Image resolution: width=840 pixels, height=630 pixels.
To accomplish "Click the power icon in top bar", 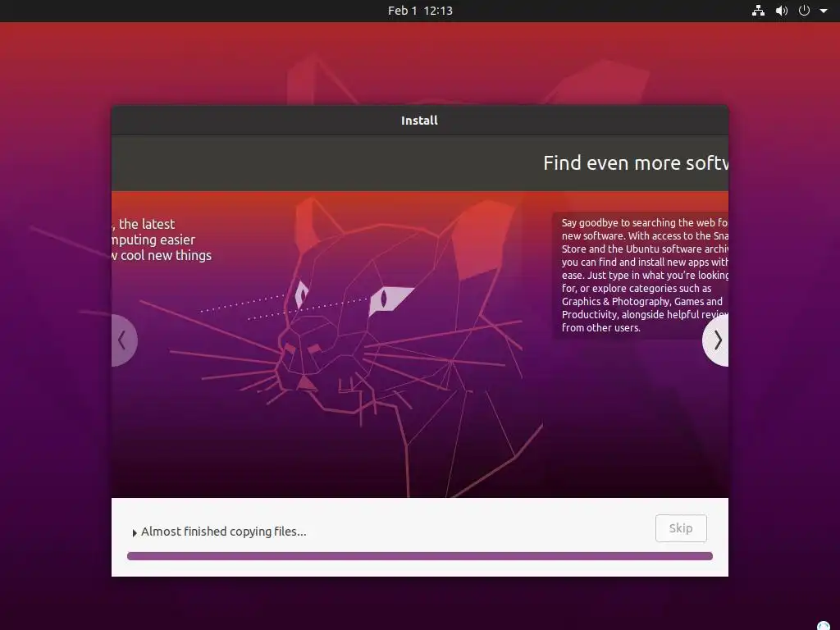I will click(804, 11).
